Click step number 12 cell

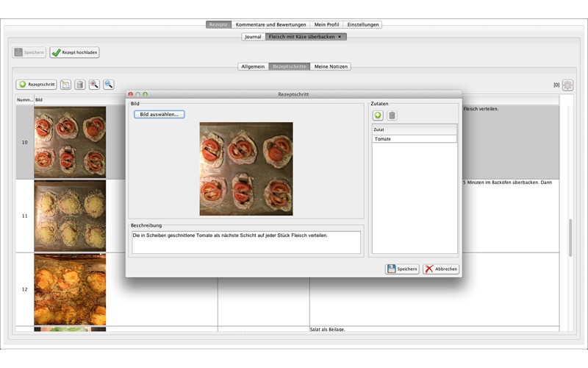[25, 289]
